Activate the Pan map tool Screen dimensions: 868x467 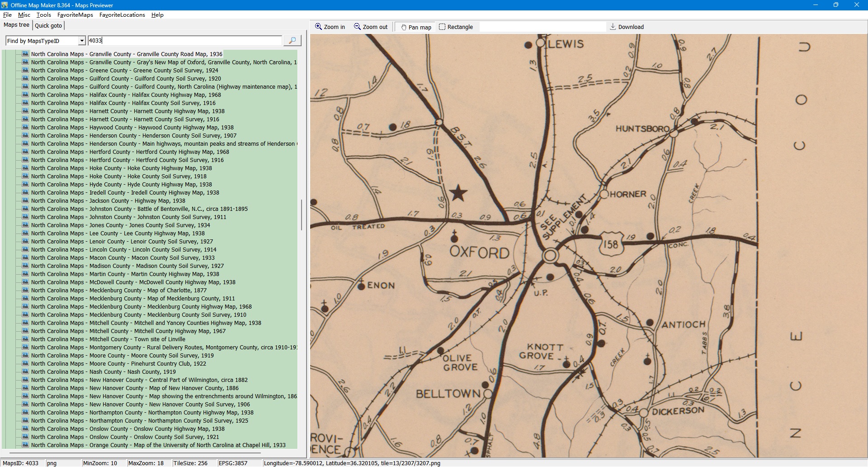click(x=415, y=27)
